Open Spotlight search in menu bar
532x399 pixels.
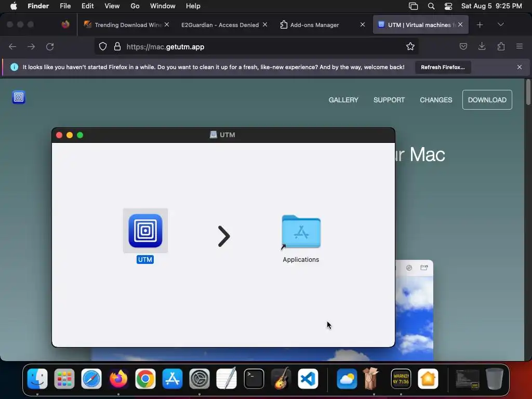tap(431, 6)
